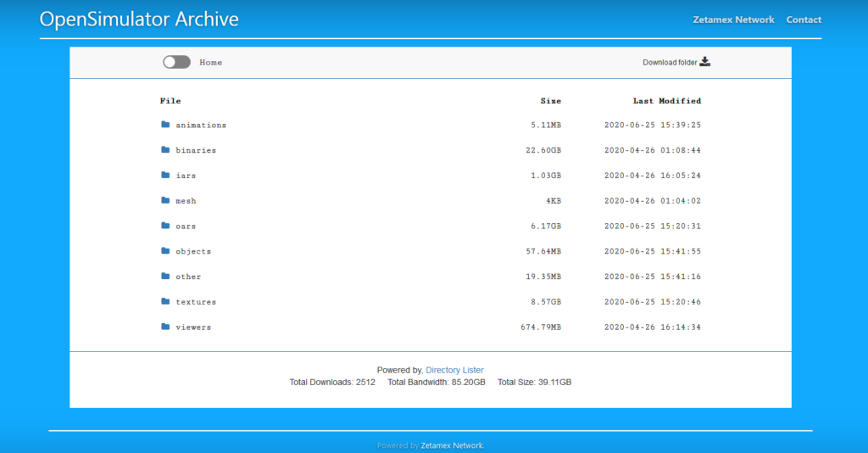Click the 5.11MB size value

pos(546,126)
